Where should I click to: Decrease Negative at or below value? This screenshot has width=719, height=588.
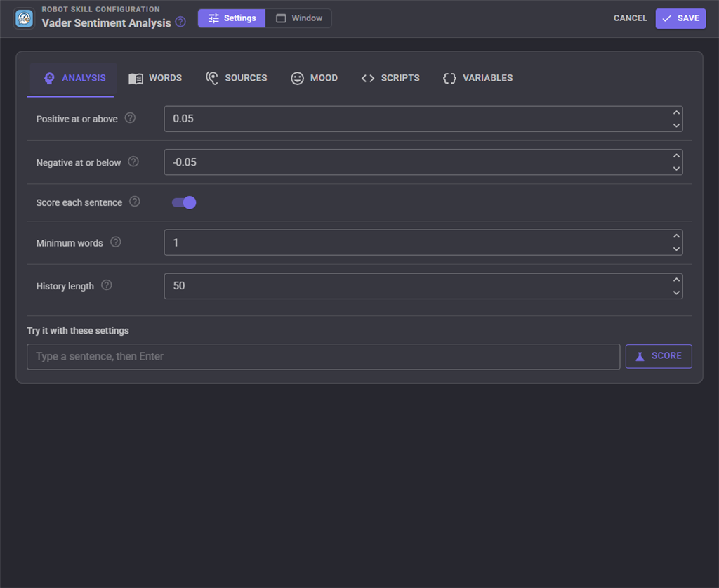click(676, 169)
